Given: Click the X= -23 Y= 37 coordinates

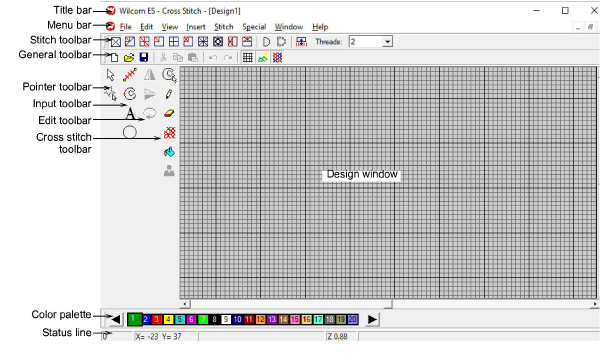Looking at the screenshot, I should coord(158,336).
